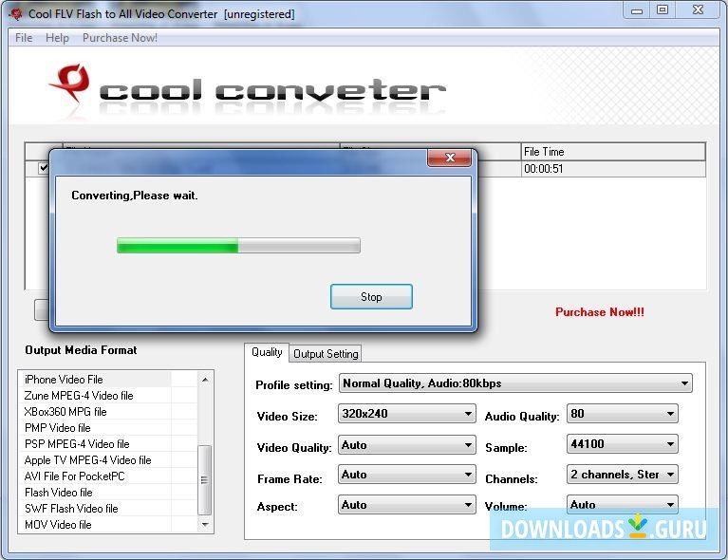Minimize the converter window
This screenshot has width=728, height=560.
click(x=637, y=10)
